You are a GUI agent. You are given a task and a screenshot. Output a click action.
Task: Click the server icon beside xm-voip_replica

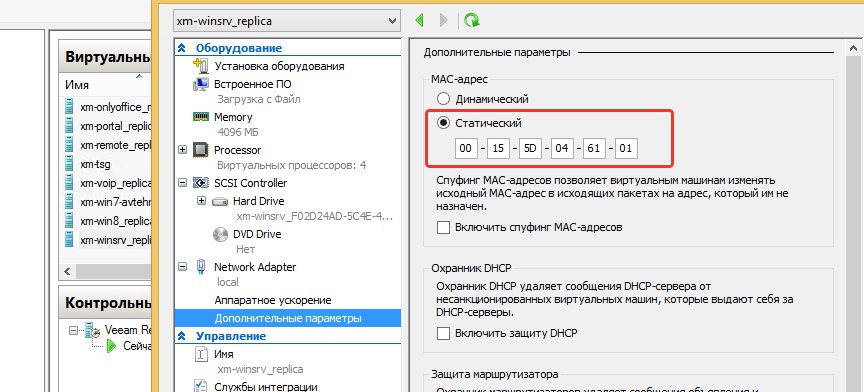click(69, 182)
